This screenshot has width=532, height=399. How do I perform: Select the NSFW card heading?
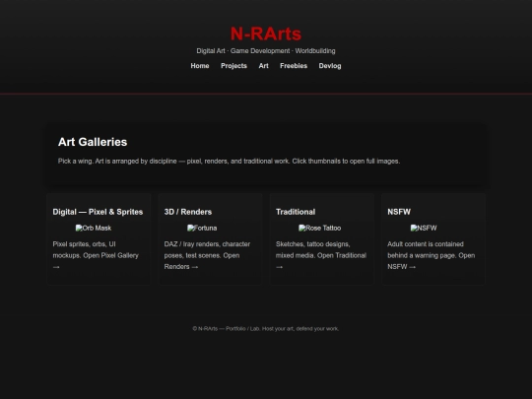[x=399, y=212]
